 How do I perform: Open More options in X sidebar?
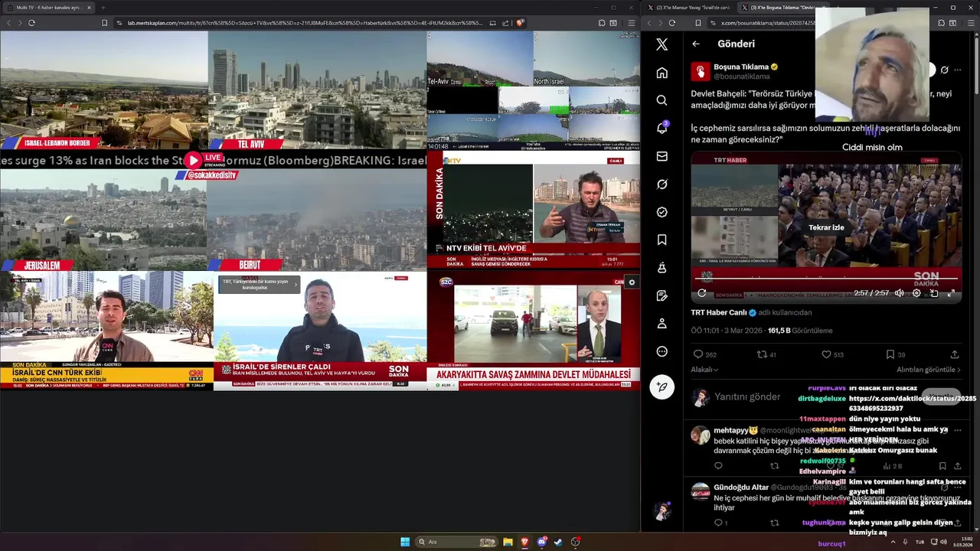point(662,351)
